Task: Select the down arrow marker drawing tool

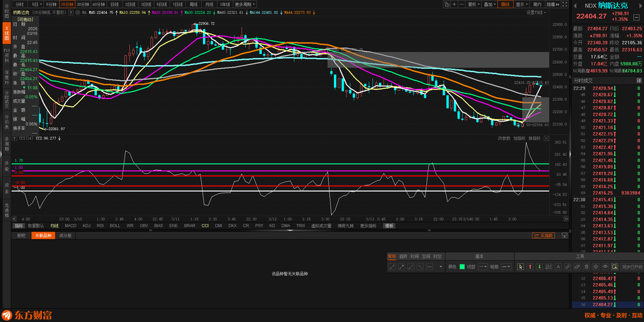Action: tap(540, 267)
